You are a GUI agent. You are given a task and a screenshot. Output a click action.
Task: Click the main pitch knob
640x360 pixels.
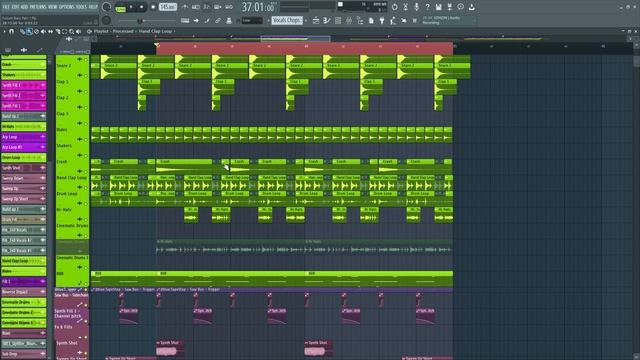click(x=107, y=20)
